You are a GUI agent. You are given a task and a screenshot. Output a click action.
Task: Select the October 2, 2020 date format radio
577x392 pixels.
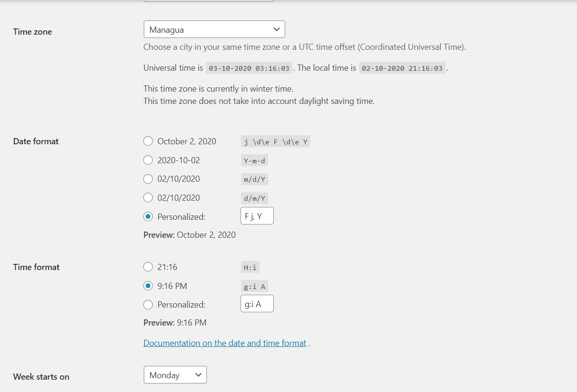pos(148,141)
